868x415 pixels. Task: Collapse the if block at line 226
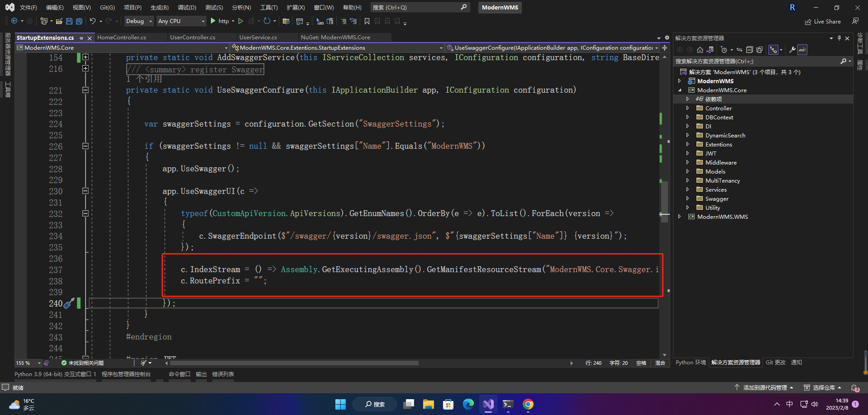point(85,146)
